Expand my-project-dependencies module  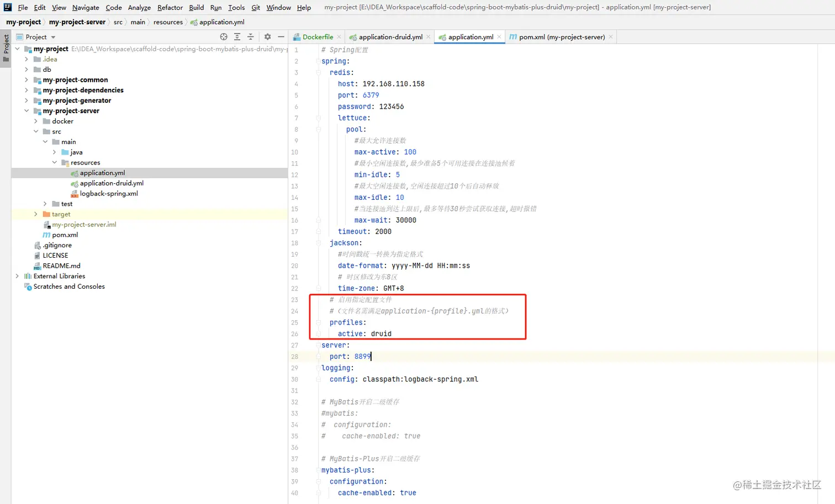[27, 90]
